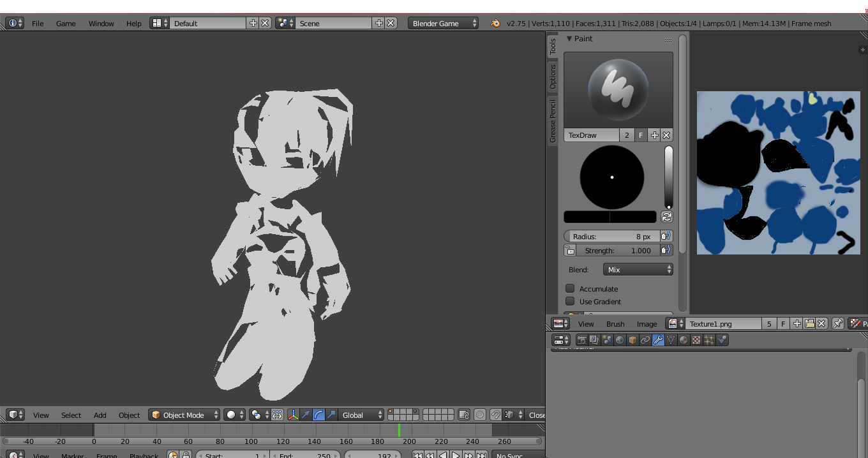Add a new brush beside TexDraw
This screenshot has height=458, width=868.
[654, 135]
